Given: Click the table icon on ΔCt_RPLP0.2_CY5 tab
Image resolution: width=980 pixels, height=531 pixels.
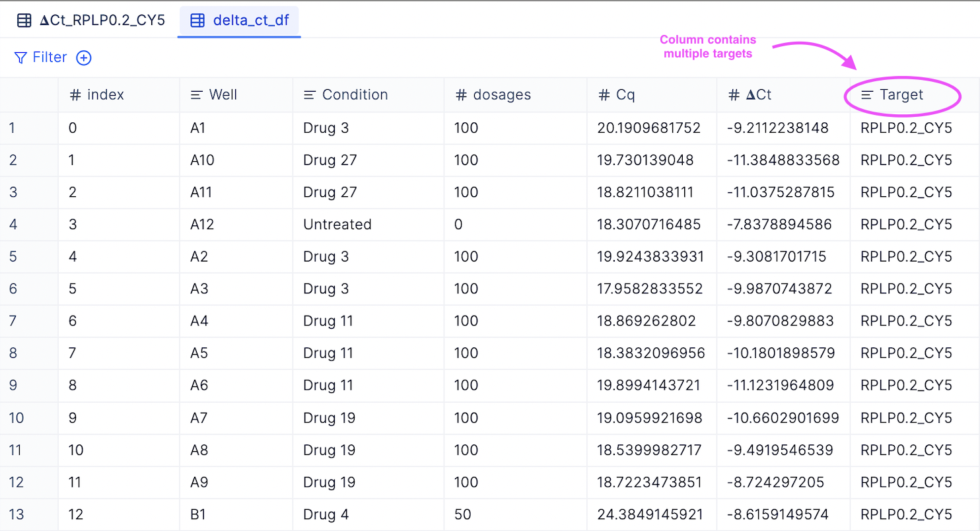Looking at the screenshot, I should [24, 20].
